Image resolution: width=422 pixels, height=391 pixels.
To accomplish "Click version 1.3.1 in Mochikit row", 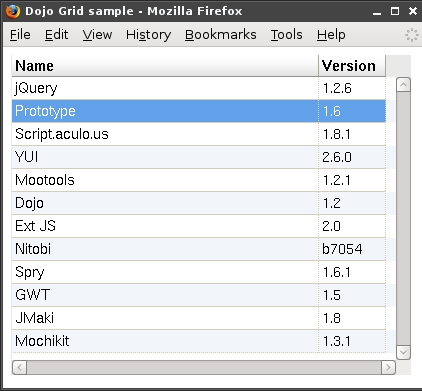I will (352, 341).
